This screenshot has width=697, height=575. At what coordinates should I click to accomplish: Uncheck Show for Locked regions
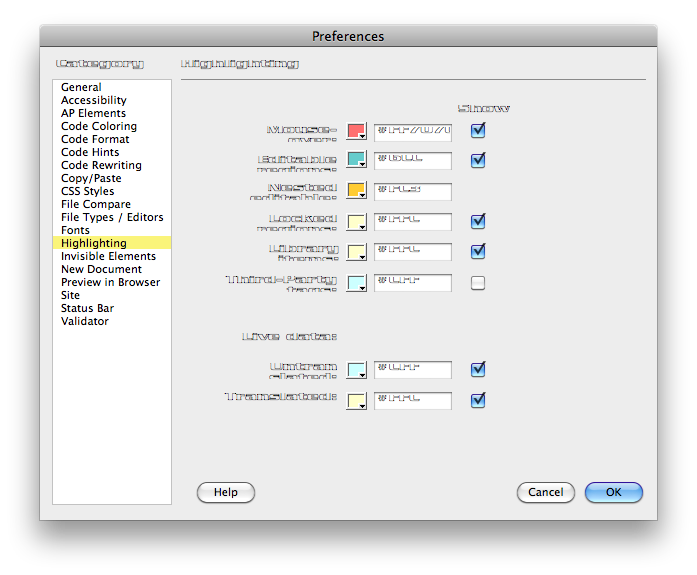478,221
